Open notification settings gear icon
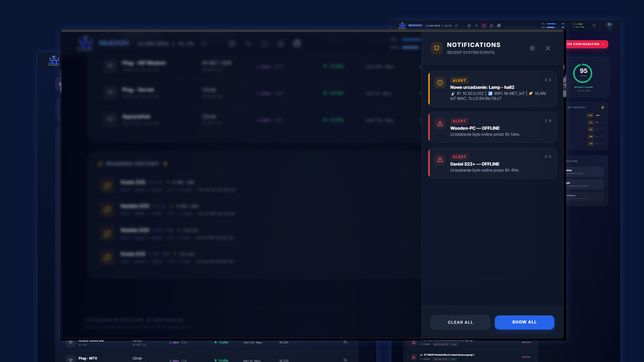This screenshot has width=644, height=362. pyautogui.click(x=532, y=48)
